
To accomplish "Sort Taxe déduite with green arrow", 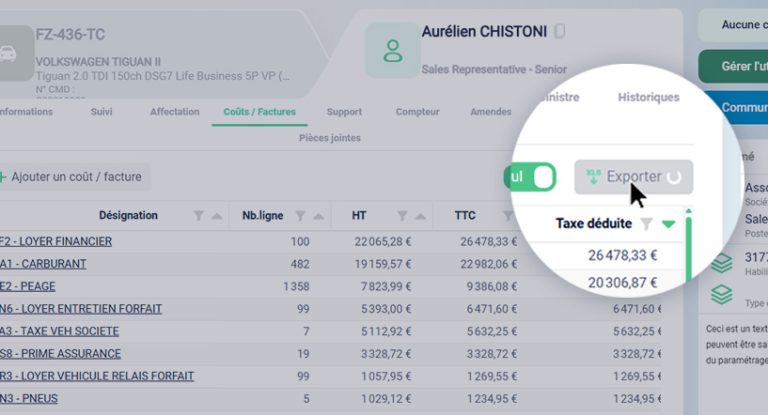I will [x=669, y=224].
